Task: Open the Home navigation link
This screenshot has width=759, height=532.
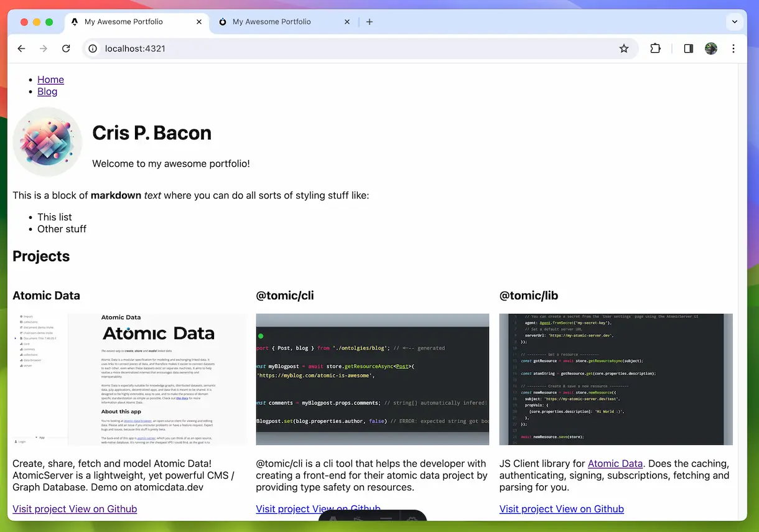Action: [50, 80]
